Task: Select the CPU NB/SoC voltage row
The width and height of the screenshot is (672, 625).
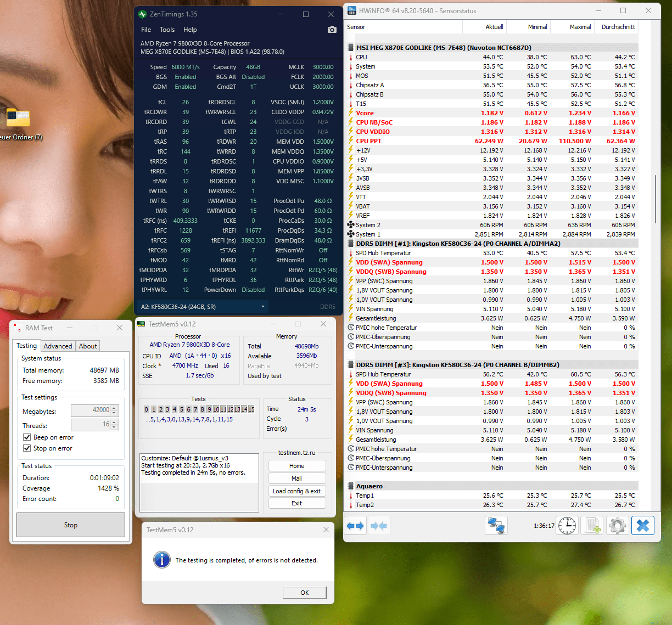Action: pos(492,122)
